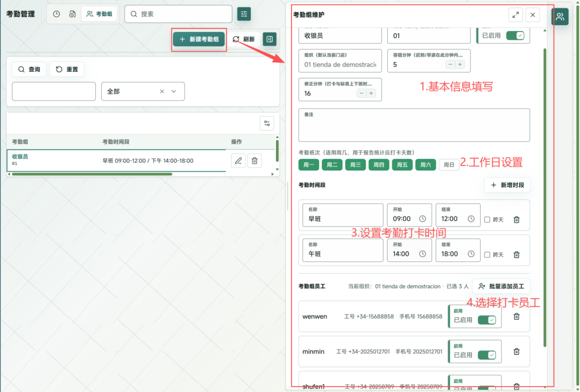Image resolution: width=580 pixels, height=392 pixels.
Task: Click the 新建考勤组 button
Action: pos(199,39)
